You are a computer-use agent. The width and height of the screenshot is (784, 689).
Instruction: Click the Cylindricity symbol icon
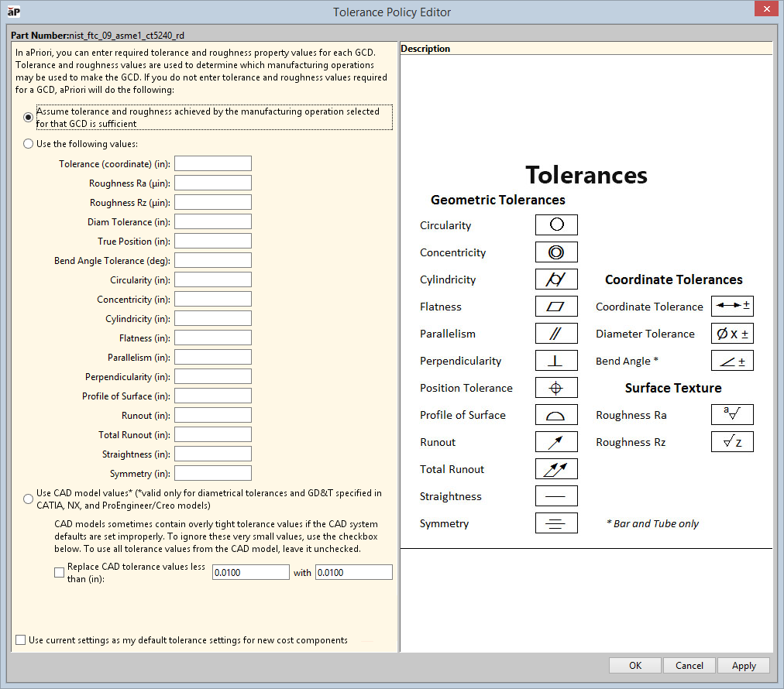click(556, 279)
